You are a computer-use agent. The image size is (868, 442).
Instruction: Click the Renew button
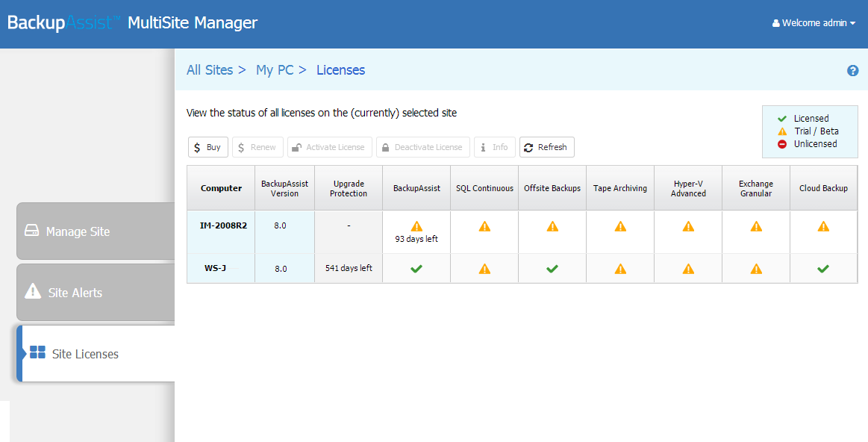click(258, 147)
